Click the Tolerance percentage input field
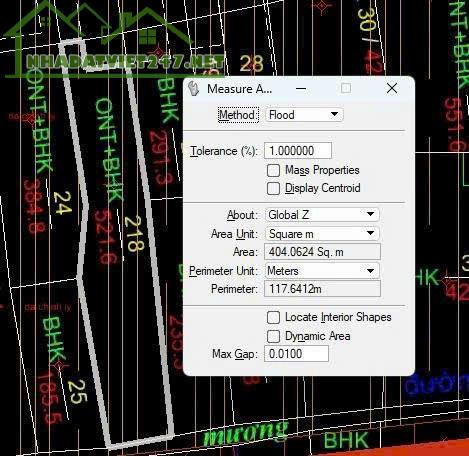469x456 pixels. click(x=298, y=151)
